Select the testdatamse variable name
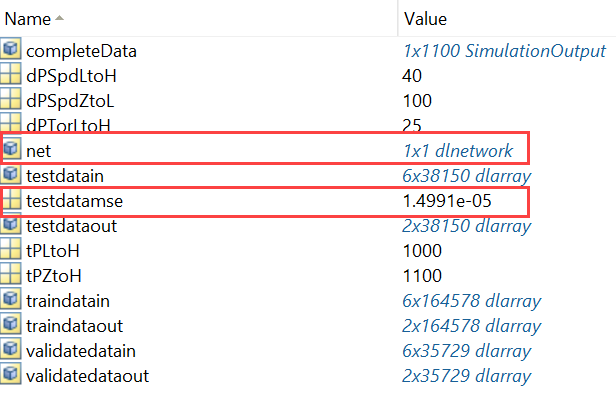Viewport: 616px width, 393px height. pyautogui.click(x=75, y=201)
